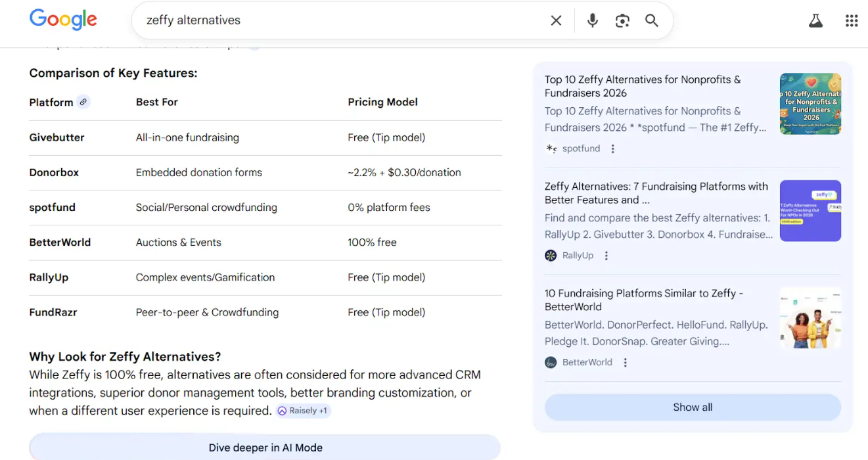Open options menu for spotfund result
The image size is (868, 460).
click(x=613, y=149)
